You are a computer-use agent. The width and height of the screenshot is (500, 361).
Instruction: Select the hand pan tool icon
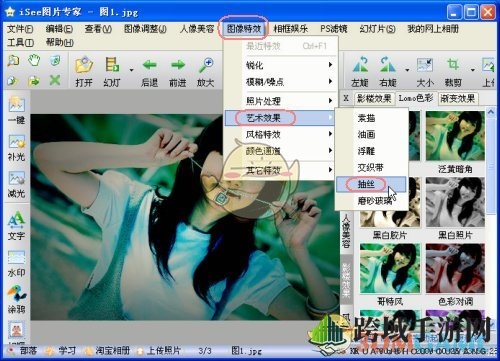(x=34, y=61)
